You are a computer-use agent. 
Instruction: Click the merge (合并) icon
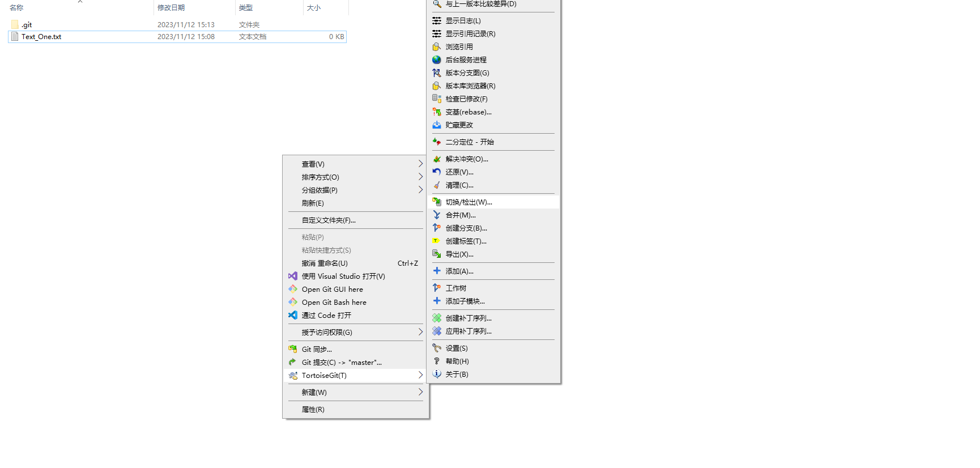coord(437,215)
